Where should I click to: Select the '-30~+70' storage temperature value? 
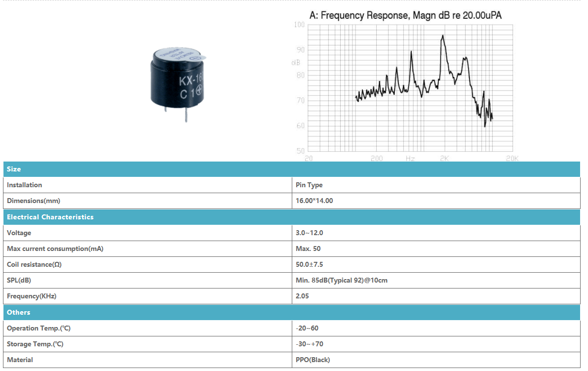pos(310,344)
